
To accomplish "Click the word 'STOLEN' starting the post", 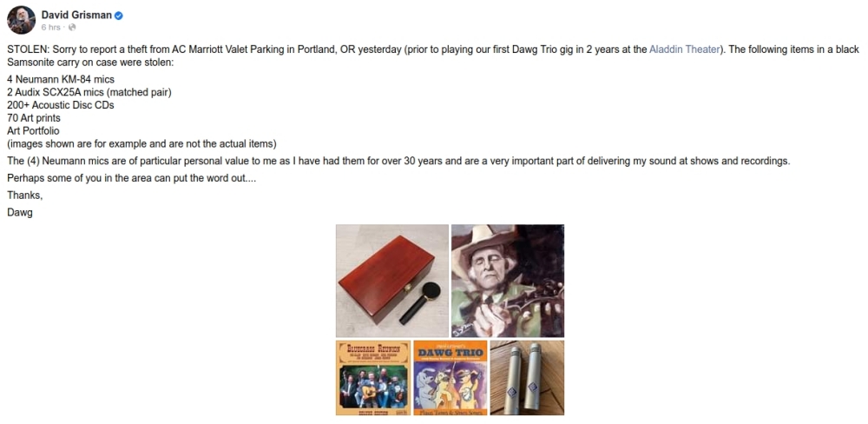I will click(x=29, y=50).
